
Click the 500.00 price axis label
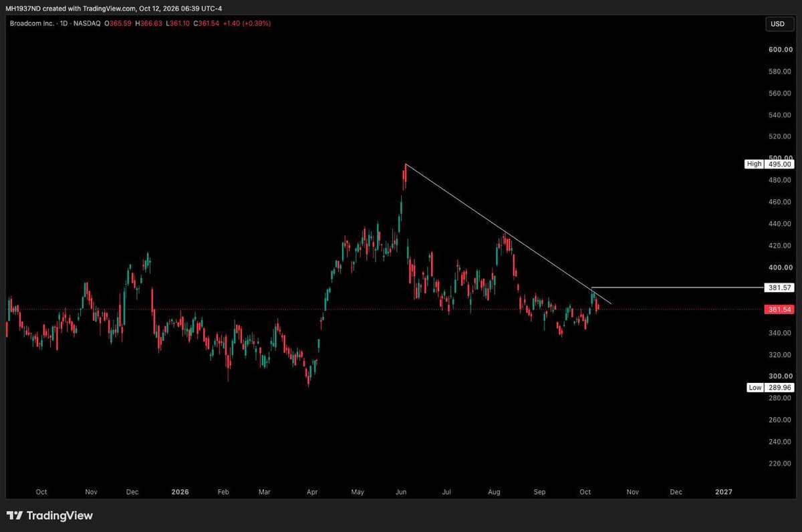780,158
